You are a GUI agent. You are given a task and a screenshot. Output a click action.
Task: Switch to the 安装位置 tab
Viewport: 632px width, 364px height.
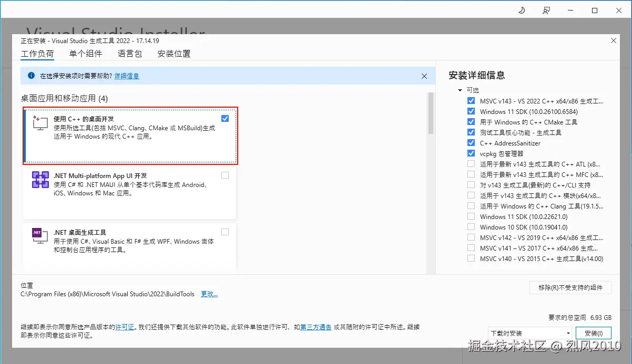click(x=174, y=54)
